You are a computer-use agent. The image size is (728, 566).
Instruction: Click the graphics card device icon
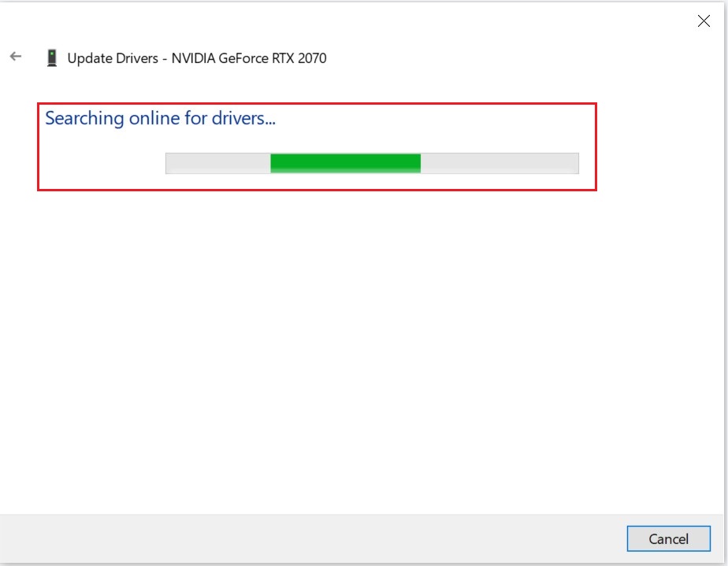point(52,58)
